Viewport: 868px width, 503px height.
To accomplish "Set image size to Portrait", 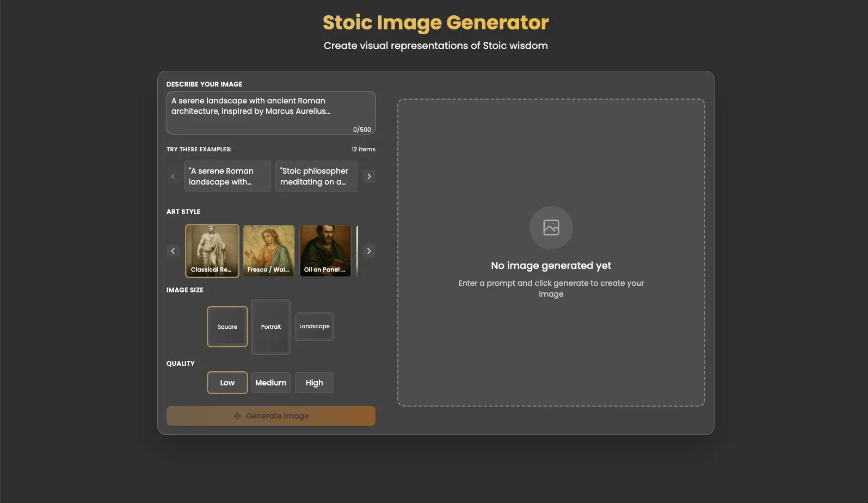I will coord(271,327).
